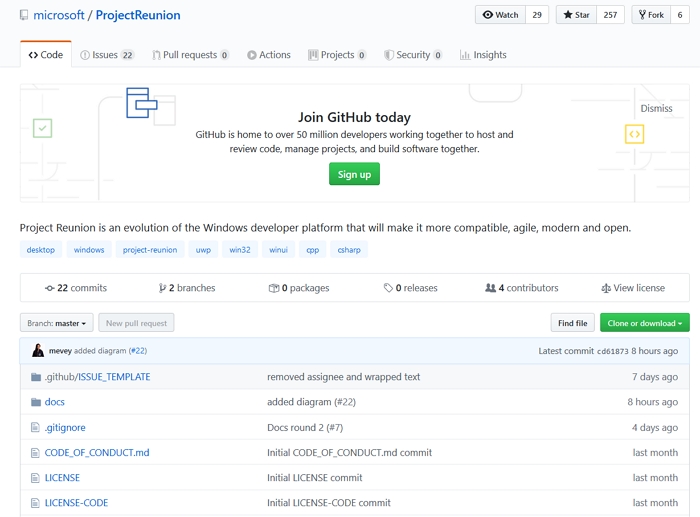Click the mevey avatar thumbnail
The height and width of the screenshot is (517, 700).
38,351
